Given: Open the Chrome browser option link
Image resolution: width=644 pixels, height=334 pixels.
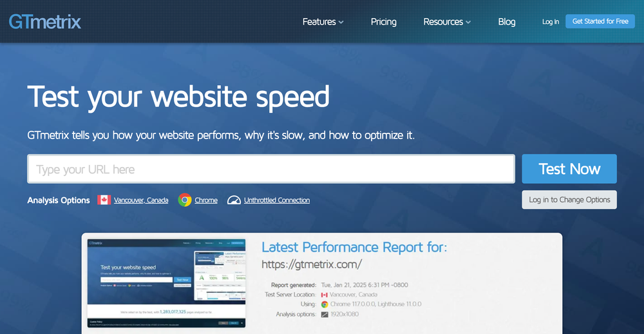Looking at the screenshot, I should [x=206, y=201].
